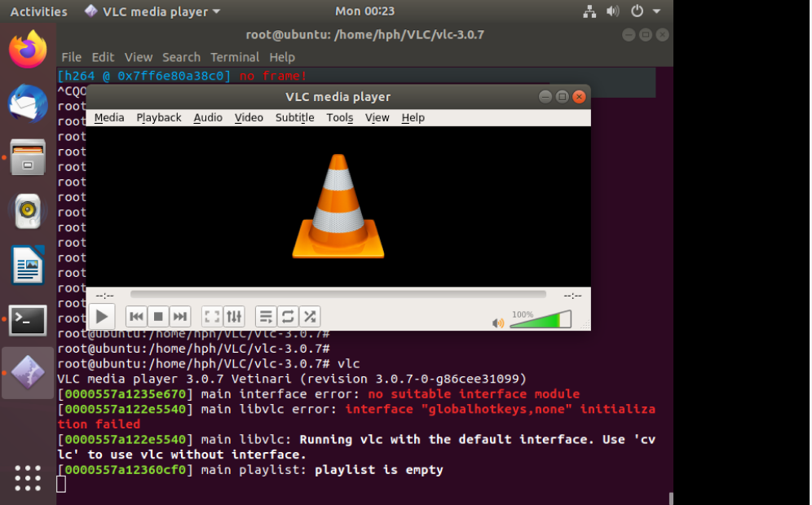The height and width of the screenshot is (505, 812).
Task: Stop playback using the stop button
Action: [158, 316]
